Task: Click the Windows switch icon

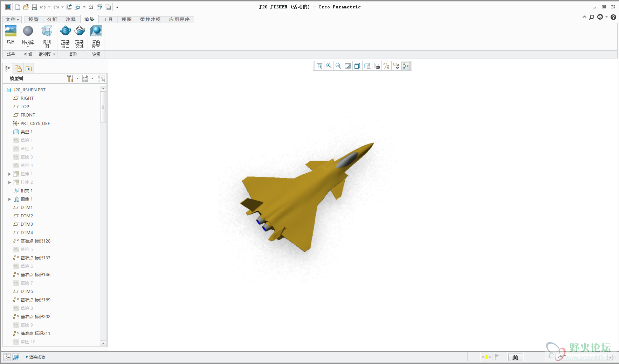Action: point(78,7)
